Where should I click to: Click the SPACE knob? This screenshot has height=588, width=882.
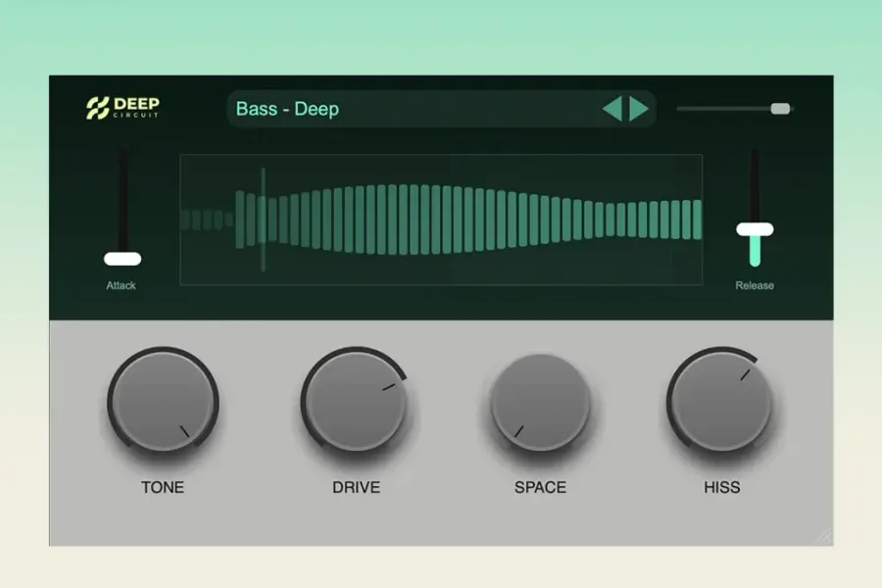[541, 402]
